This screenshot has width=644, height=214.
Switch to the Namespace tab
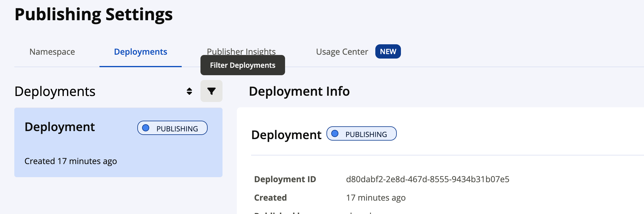(52, 52)
